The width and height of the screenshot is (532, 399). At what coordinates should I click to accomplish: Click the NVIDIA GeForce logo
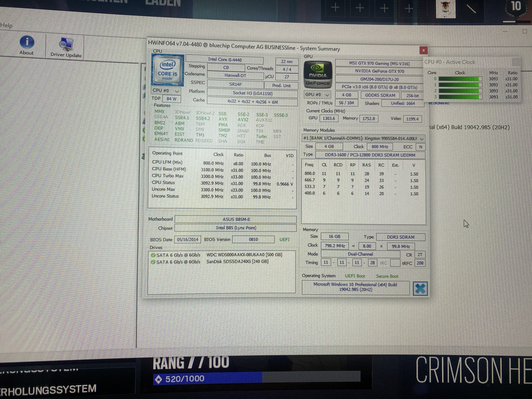[x=318, y=75]
